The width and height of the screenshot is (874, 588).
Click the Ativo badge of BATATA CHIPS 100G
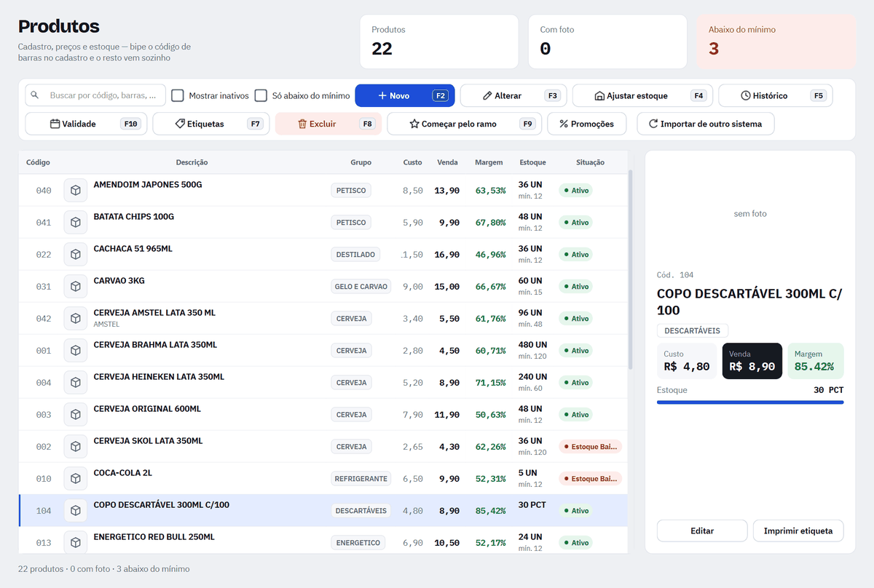[575, 223]
